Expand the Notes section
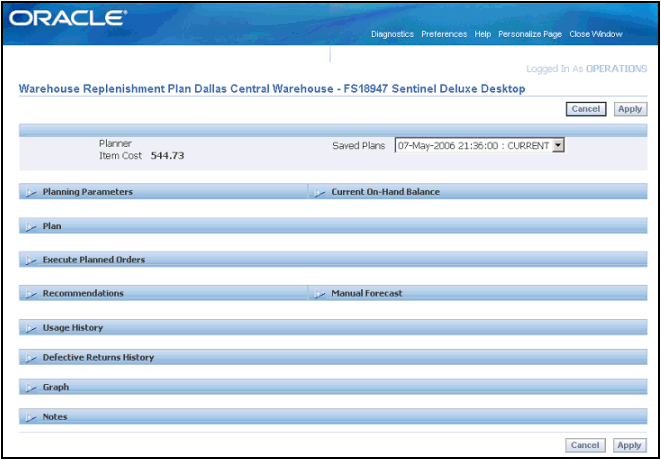 coord(32,417)
